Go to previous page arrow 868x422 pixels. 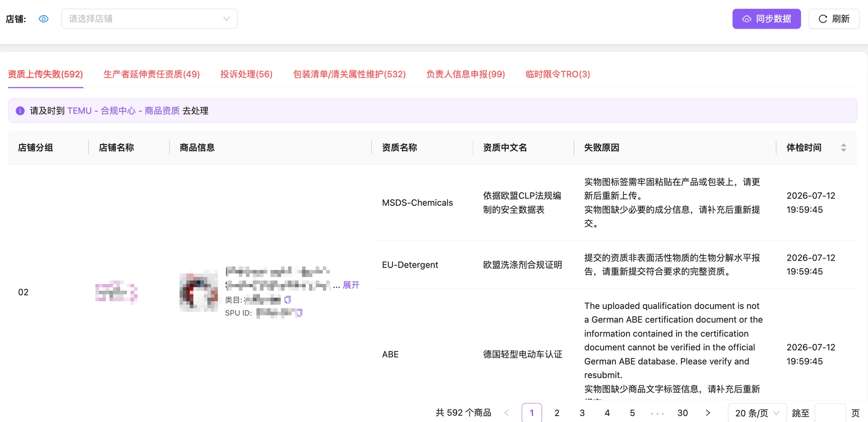(x=506, y=413)
